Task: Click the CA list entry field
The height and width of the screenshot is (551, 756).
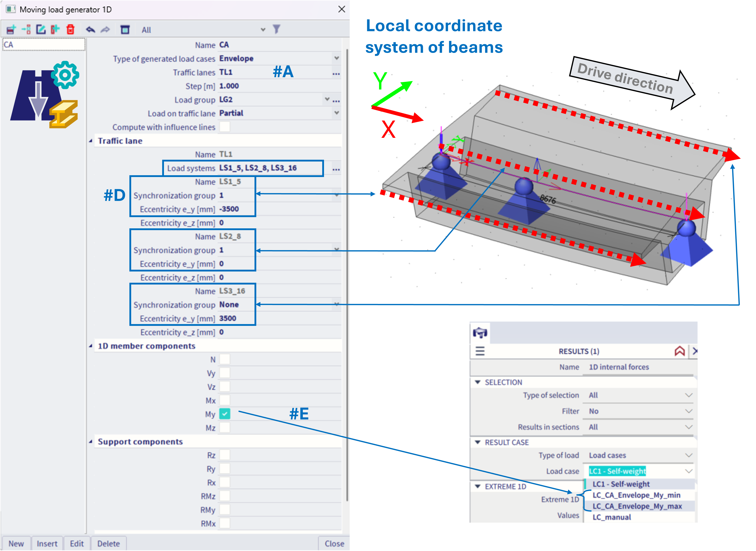Action: [x=44, y=45]
